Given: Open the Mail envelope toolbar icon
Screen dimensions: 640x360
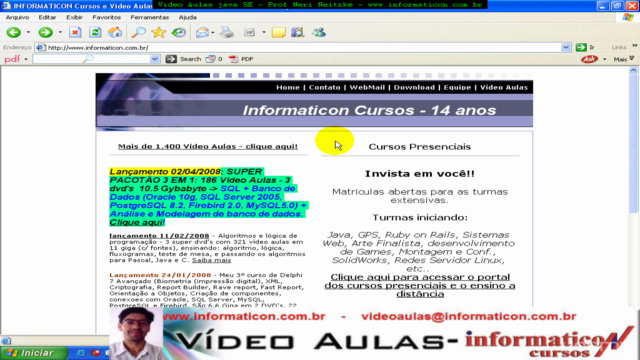Looking at the screenshot, I should pyautogui.click(x=202, y=32).
